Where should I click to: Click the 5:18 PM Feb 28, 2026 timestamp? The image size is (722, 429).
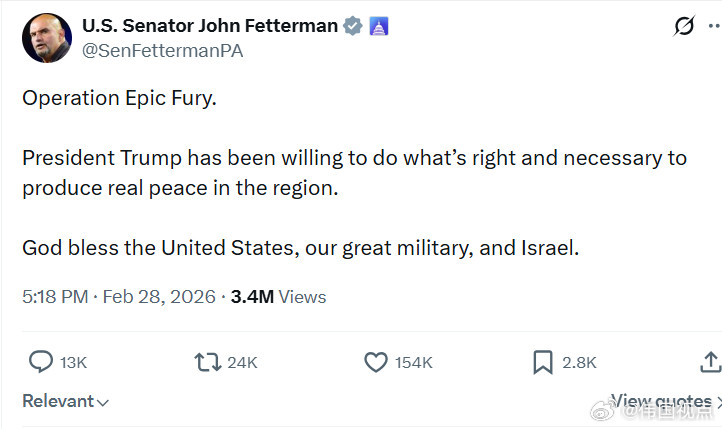(x=118, y=296)
